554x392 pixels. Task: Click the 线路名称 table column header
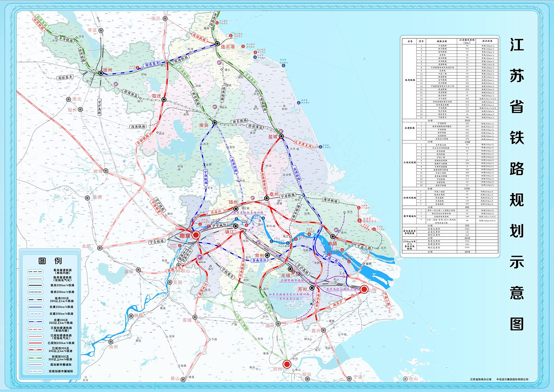pos(442,41)
